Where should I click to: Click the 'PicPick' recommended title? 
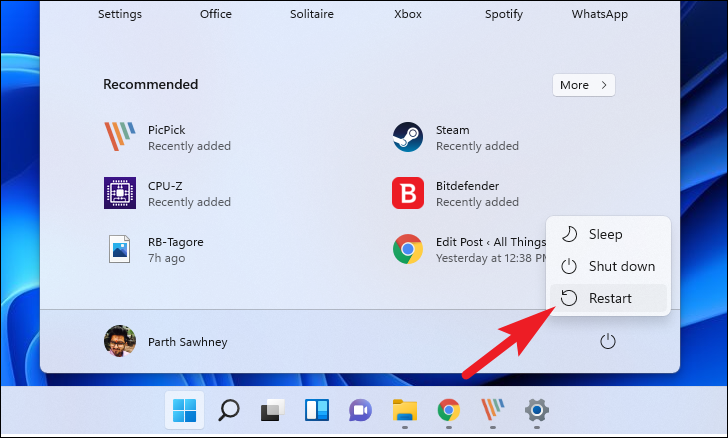(166, 130)
